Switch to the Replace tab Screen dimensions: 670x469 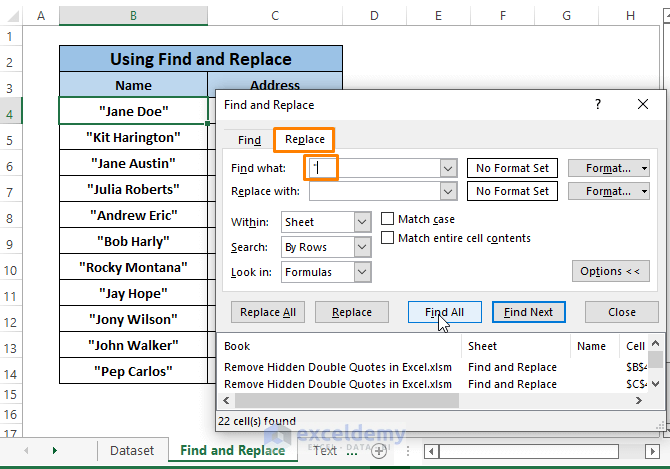pyautogui.click(x=305, y=140)
